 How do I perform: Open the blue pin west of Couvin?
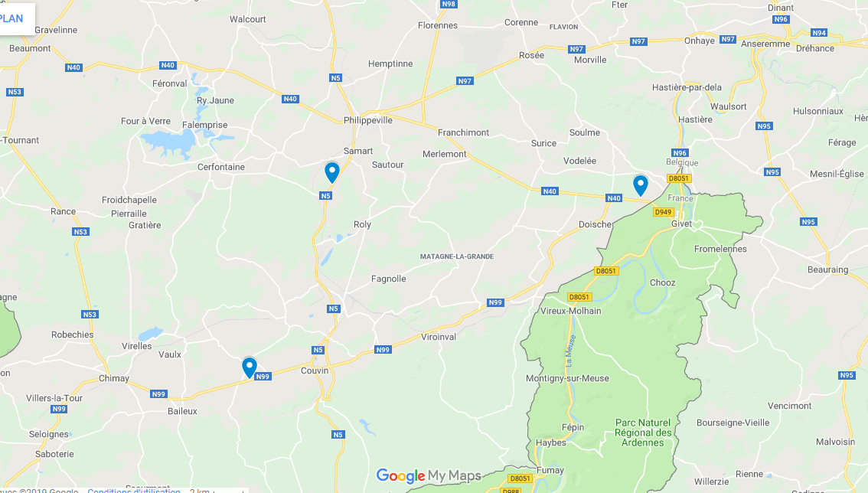point(249,367)
